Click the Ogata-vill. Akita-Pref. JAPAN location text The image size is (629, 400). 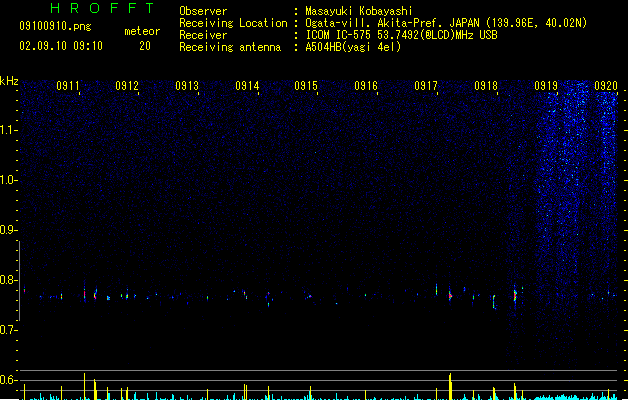[x=446, y=23]
